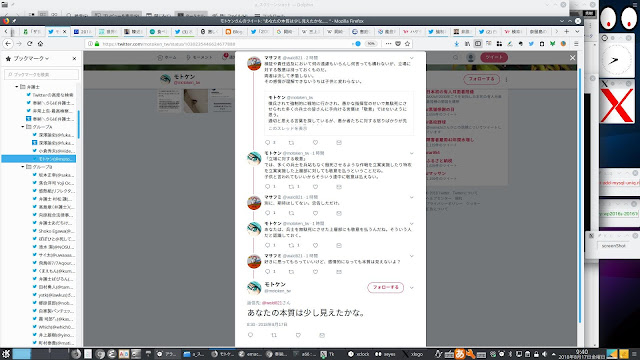Open a new tab with plus button
The height and width of the screenshot is (360, 640).
pyautogui.click(x=567, y=31)
